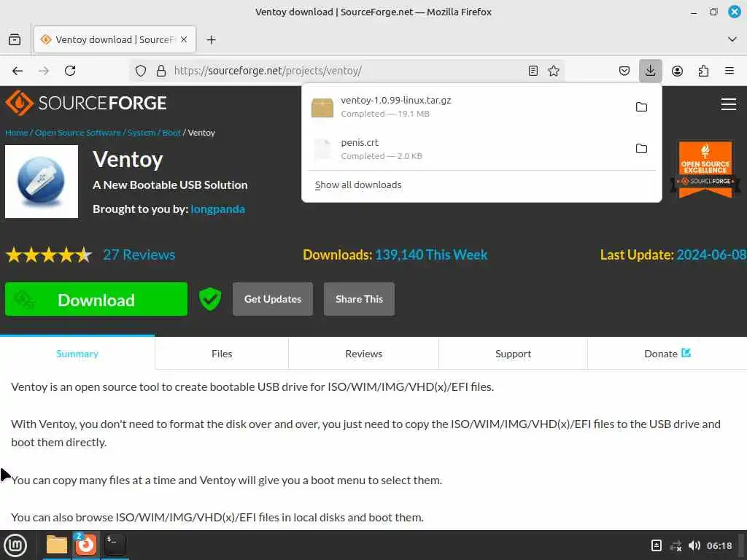Go to the Home breadcrumb link
Image resolution: width=747 pixels, height=560 pixels.
[x=17, y=133]
